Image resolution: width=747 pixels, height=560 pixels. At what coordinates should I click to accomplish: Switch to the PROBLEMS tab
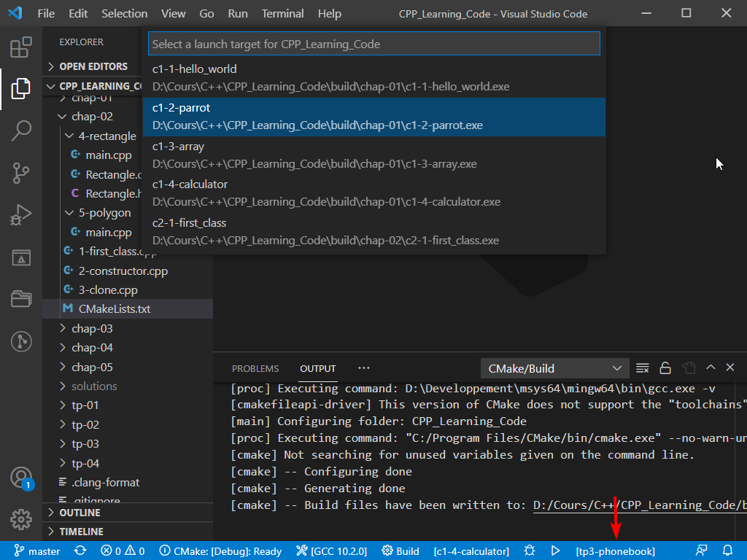(x=255, y=368)
